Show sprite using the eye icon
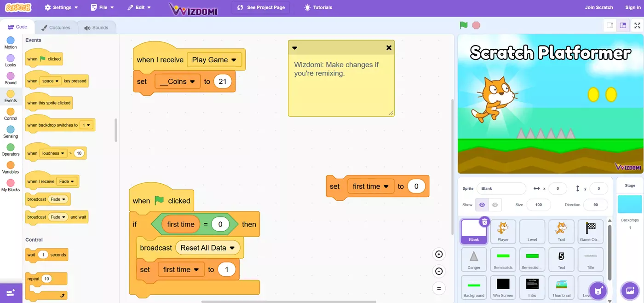The image size is (644, 303). click(x=482, y=204)
